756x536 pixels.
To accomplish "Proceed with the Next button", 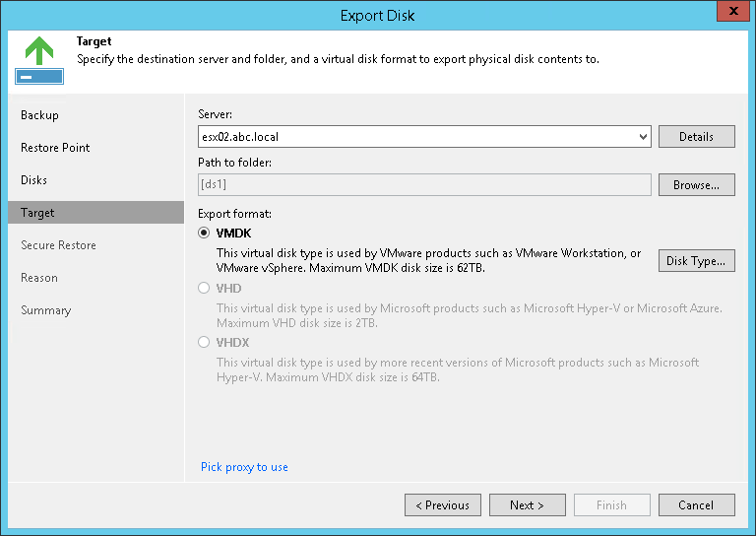I will pos(527,505).
